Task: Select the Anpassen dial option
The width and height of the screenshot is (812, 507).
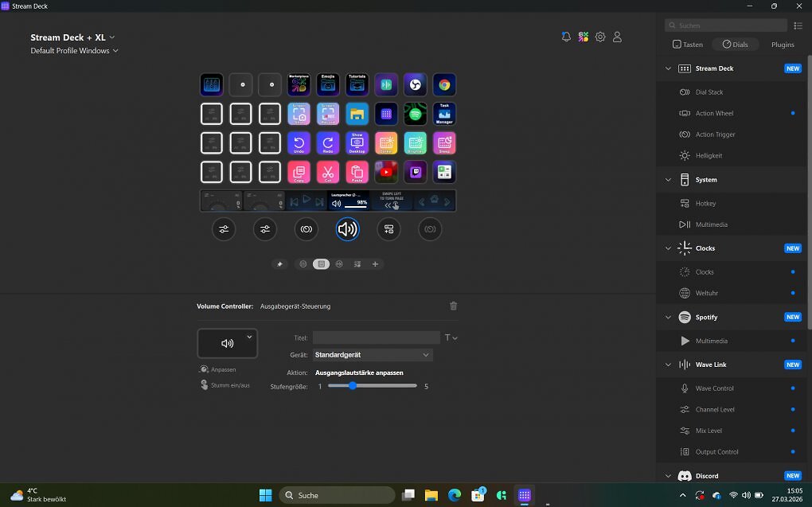Action: click(x=218, y=369)
